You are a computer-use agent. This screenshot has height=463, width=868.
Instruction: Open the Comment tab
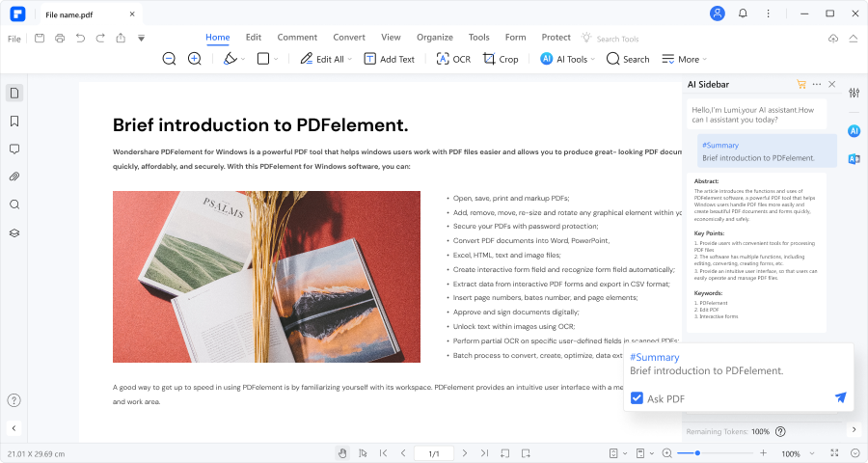pyautogui.click(x=297, y=37)
